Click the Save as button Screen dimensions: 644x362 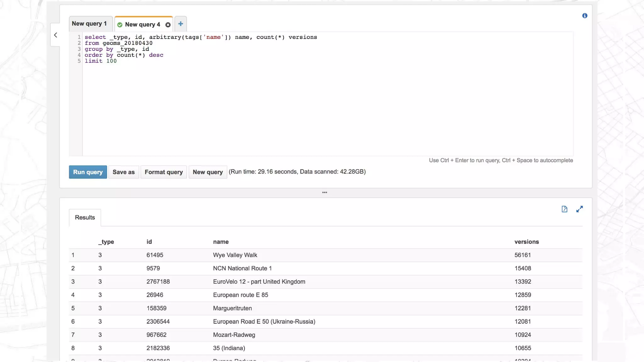tap(124, 172)
